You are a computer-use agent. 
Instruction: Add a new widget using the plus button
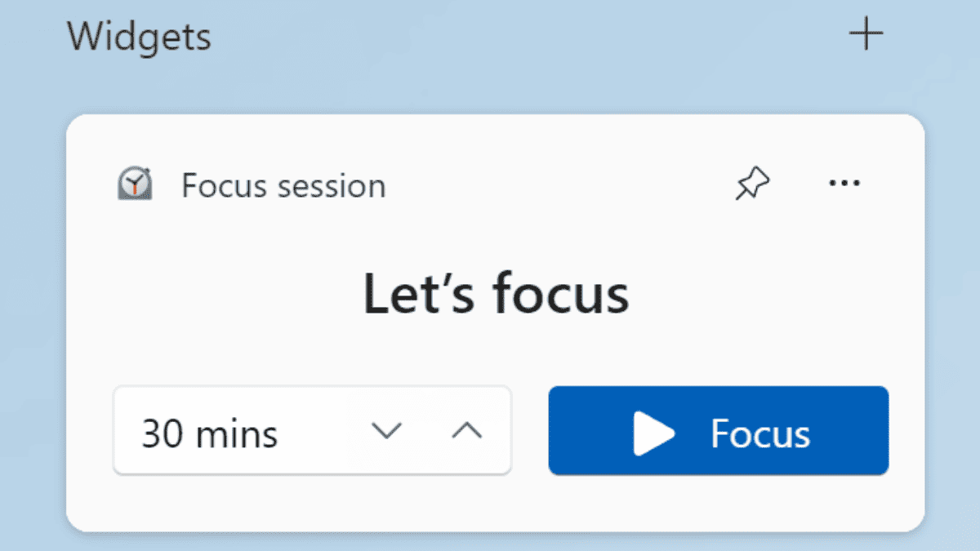click(x=866, y=36)
